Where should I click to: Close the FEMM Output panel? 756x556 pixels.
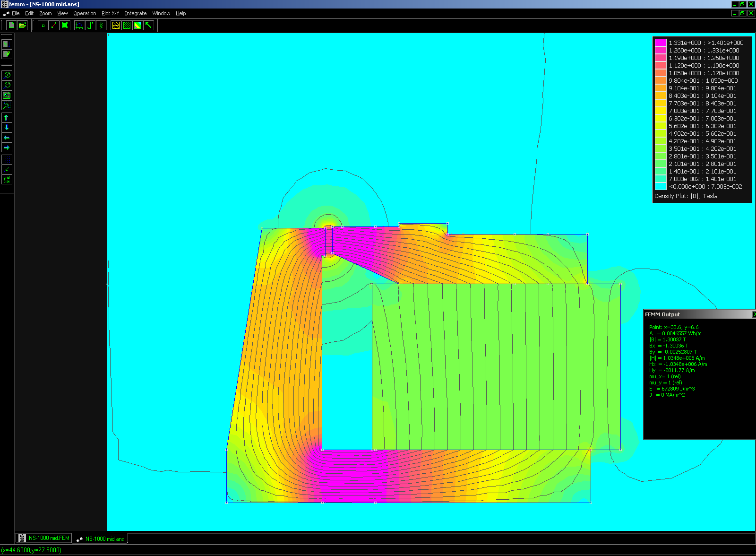click(754, 314)
